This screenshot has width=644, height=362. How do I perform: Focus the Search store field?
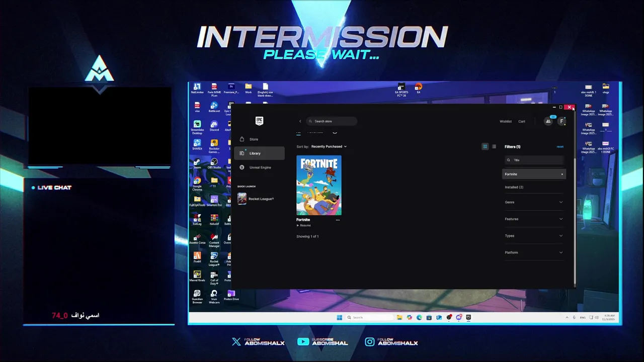click(332, 121)
